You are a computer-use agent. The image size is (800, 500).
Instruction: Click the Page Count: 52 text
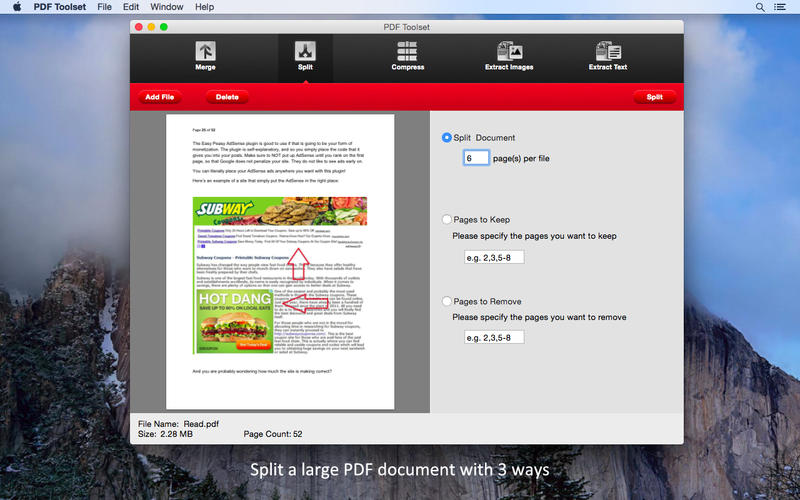[x=273, y=434]
